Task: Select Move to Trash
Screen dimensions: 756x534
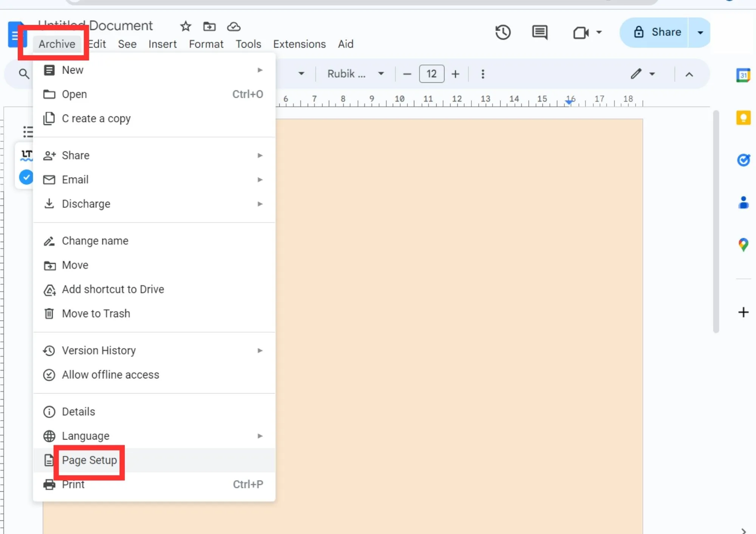Action: tap(154, 313)
